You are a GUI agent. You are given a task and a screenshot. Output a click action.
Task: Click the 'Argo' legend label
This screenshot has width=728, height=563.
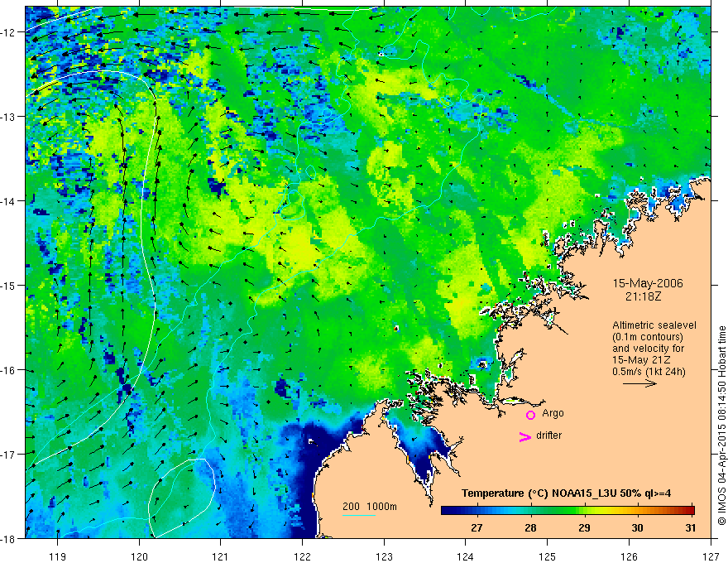pos(553,413)
